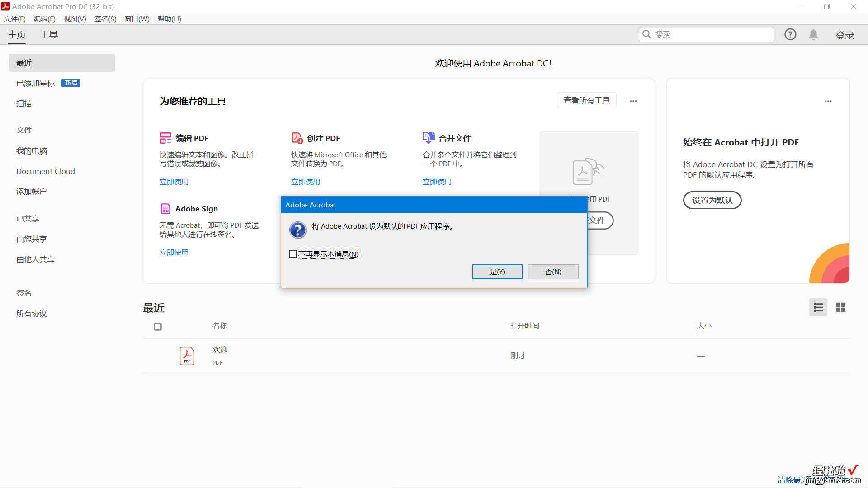
Task: Open the 帮助(H) menu
Action: [x=170, y=19]
